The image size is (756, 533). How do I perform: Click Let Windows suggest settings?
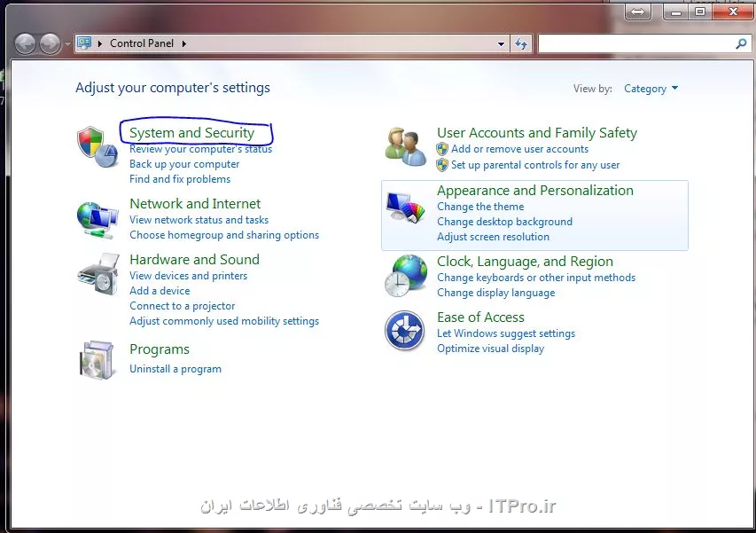coord(506,333)
